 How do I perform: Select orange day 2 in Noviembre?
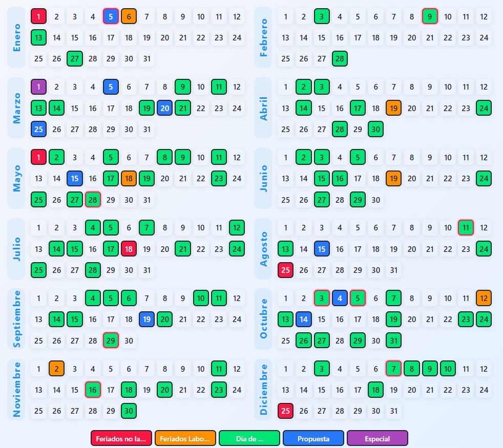click(56, 369)
